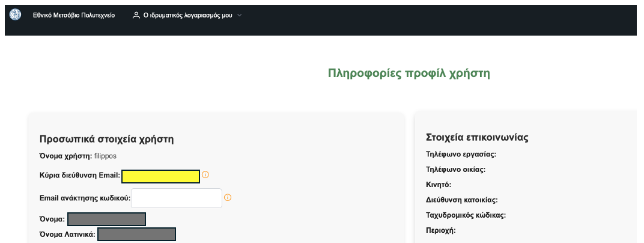
Task: Click the Email ανάκτησης κωδικού input box
Action: (176, 198)
